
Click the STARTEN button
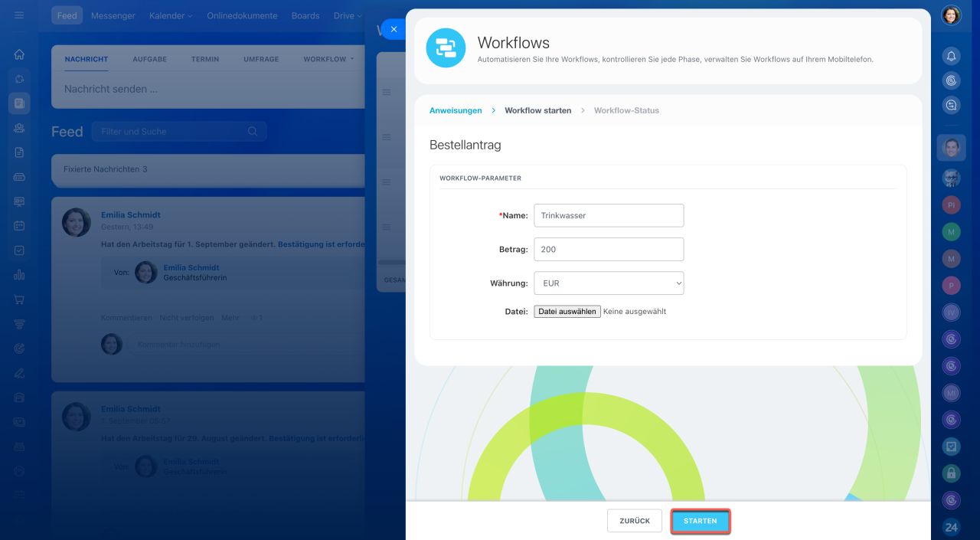(701, 521)
